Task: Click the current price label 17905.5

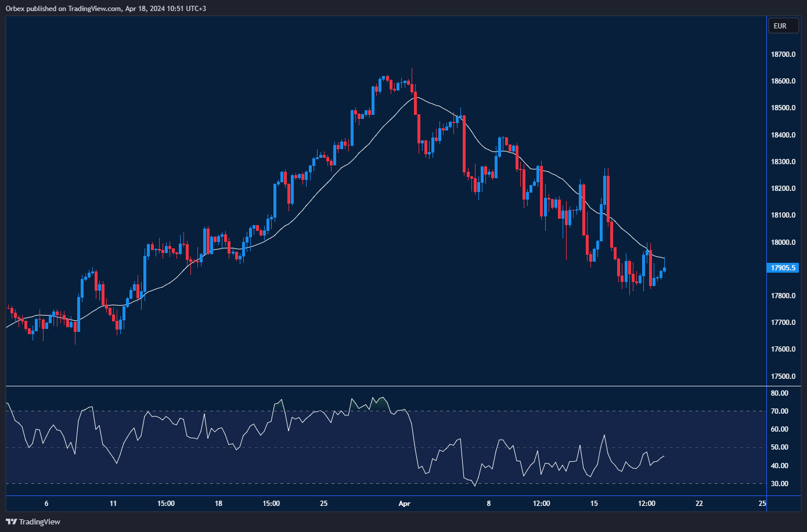Action: pos(783,268)
